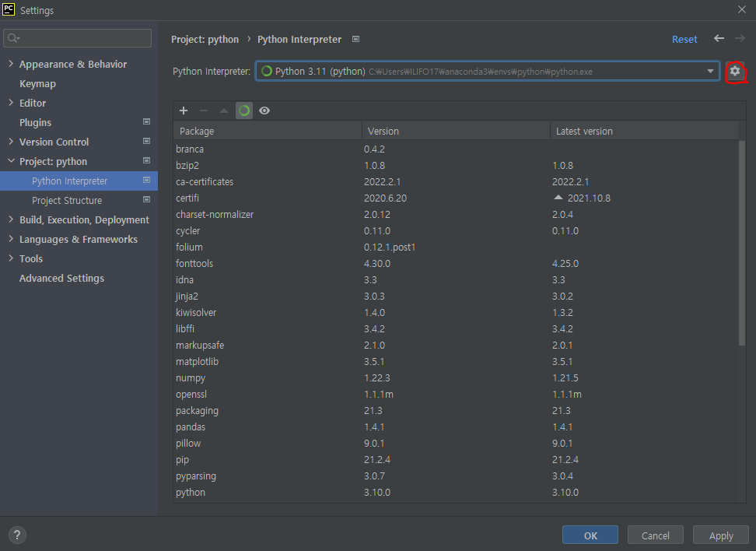Select the pip package row
The image size is (756, 551).
pos(456,460)
